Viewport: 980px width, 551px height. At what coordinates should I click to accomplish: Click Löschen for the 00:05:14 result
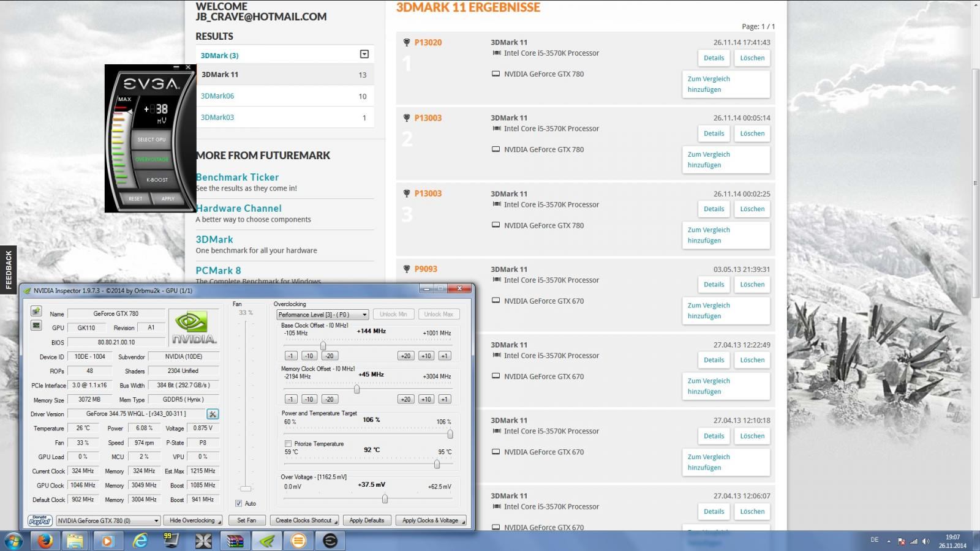tap(752, 133)
